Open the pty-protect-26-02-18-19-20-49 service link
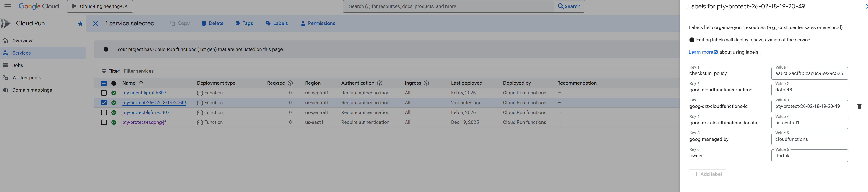The image size is (868, 192). [x=154, y=103]
